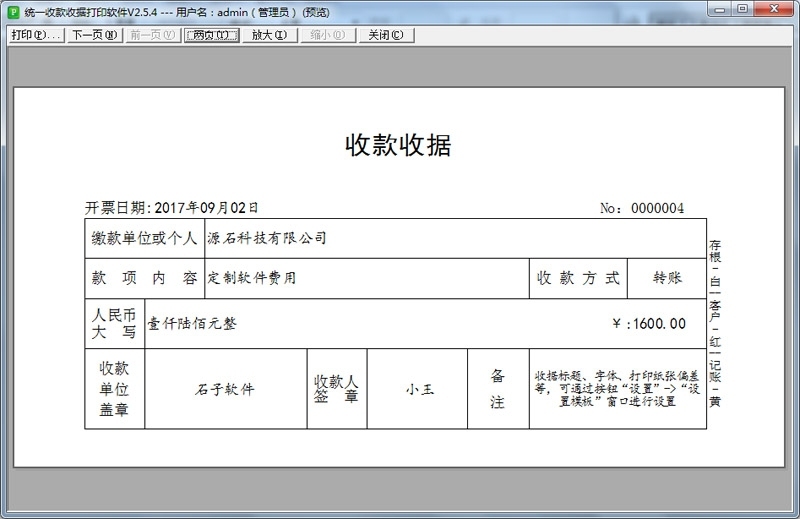Minimize the preview window
Viewport: 800px width, 519px height.
tap(720, 9)
